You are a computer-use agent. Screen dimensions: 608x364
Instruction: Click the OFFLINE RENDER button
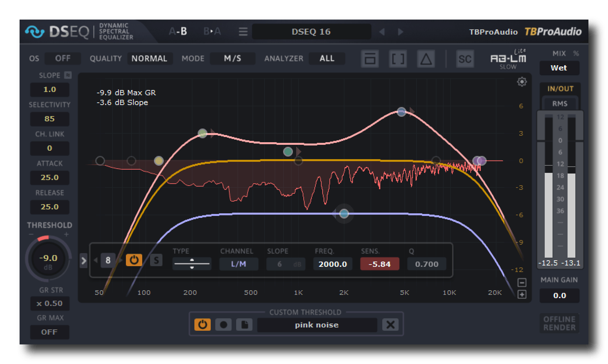pyautogui.click(x=559, y=323)
